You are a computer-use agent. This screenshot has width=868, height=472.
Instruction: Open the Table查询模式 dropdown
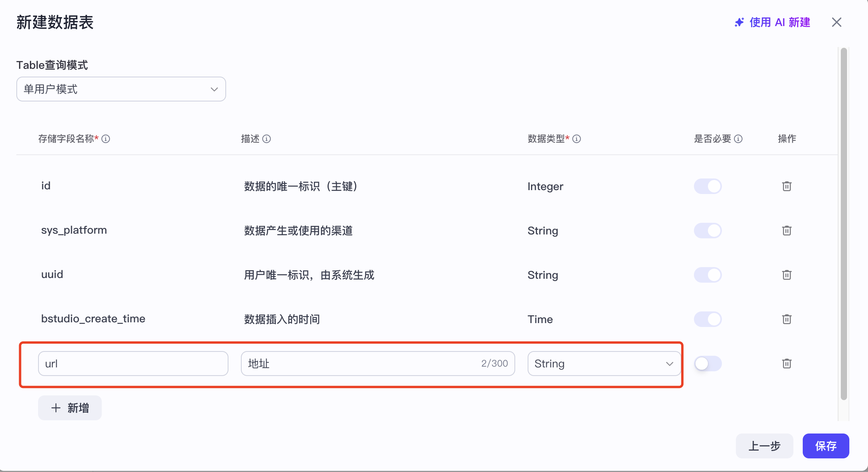click(x=121, y=89)
